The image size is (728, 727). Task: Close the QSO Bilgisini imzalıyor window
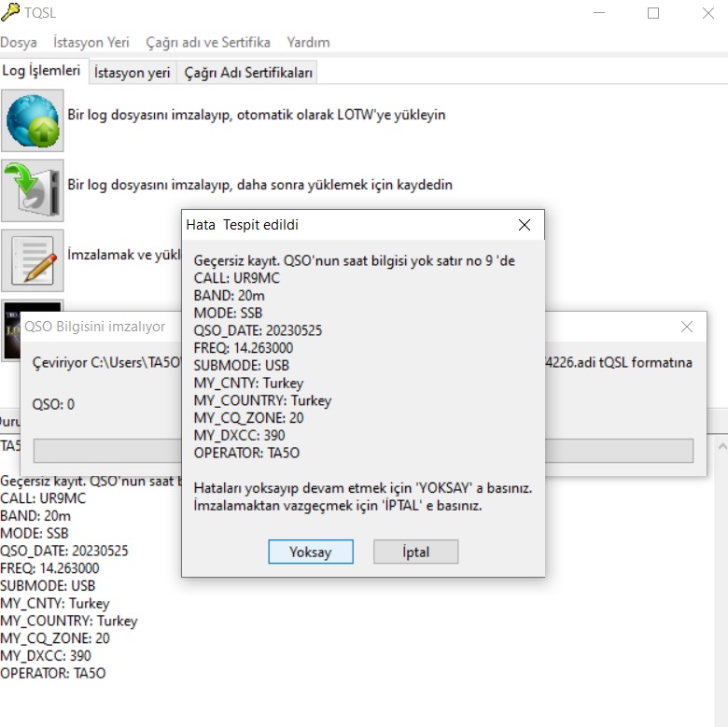click(687, 327)
